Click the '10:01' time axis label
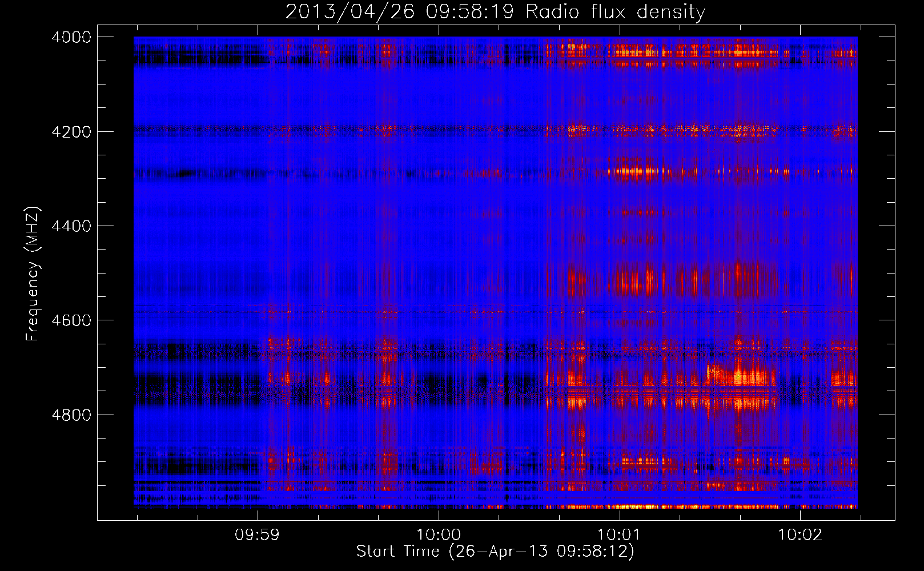The height and width of the screenshot is (571, 924). (619, 535)
